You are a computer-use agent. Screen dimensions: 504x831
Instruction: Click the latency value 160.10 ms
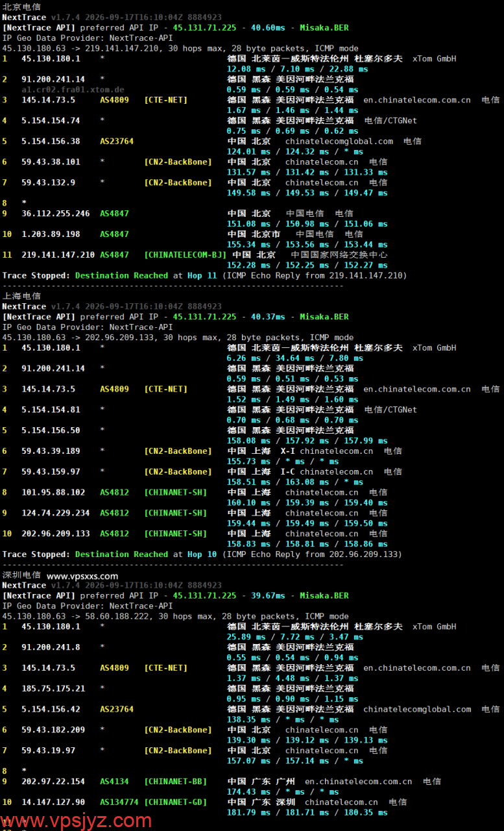pyautogui.click(x=248, y=502)
